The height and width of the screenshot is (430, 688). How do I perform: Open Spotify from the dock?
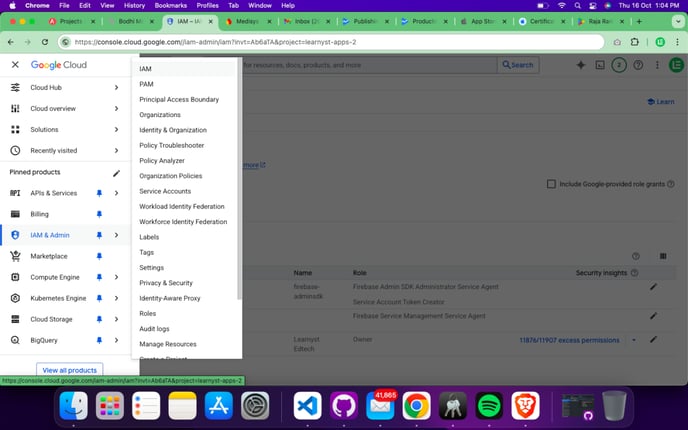pyautogui.click(x=489, y=405)
